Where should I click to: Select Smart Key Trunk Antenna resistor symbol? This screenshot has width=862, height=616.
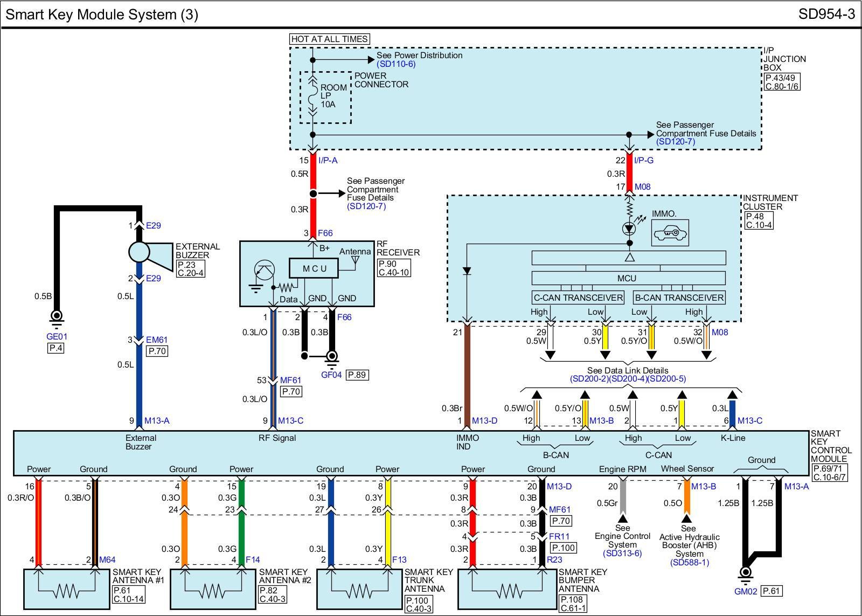click(358, 591)
